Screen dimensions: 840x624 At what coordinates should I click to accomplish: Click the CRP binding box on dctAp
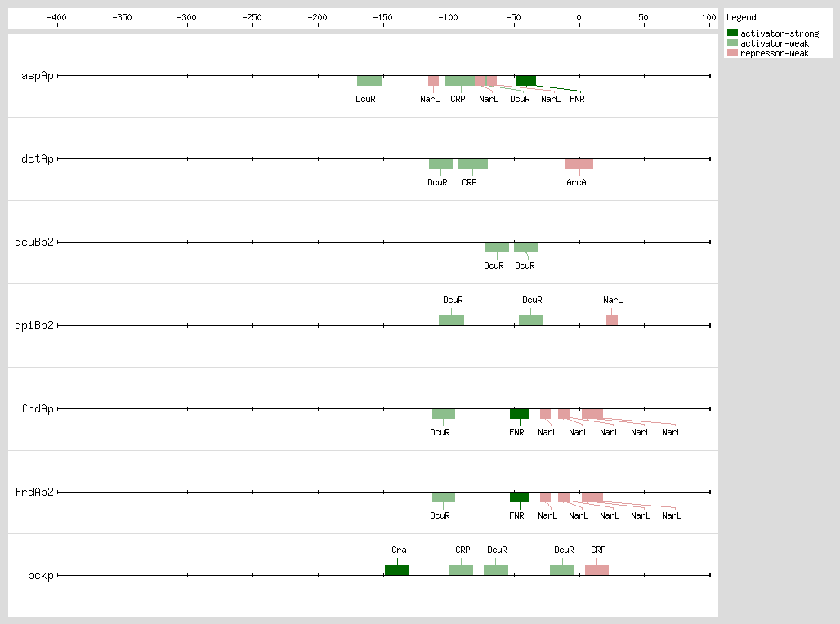coord(473,164)
